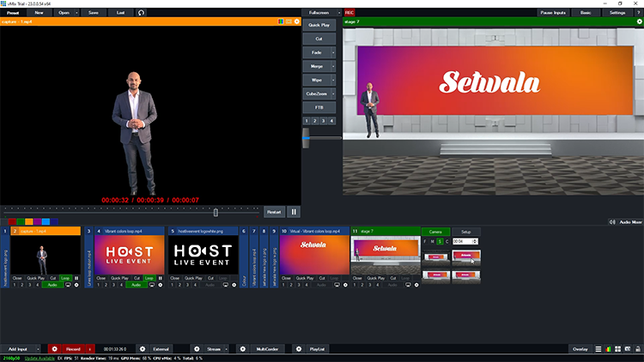Click the gear icon next to PlayList
Viewport: 644px width, 362px height.
(298, 349)
